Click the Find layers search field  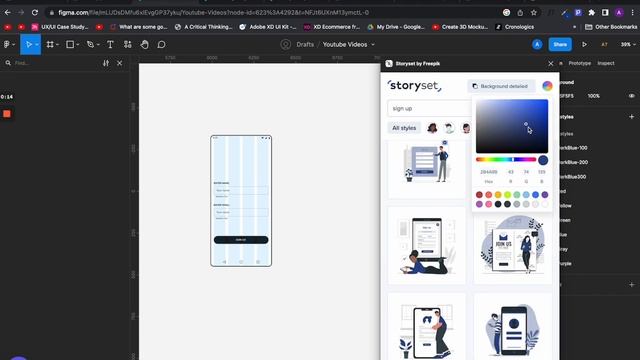click(53, 63)
